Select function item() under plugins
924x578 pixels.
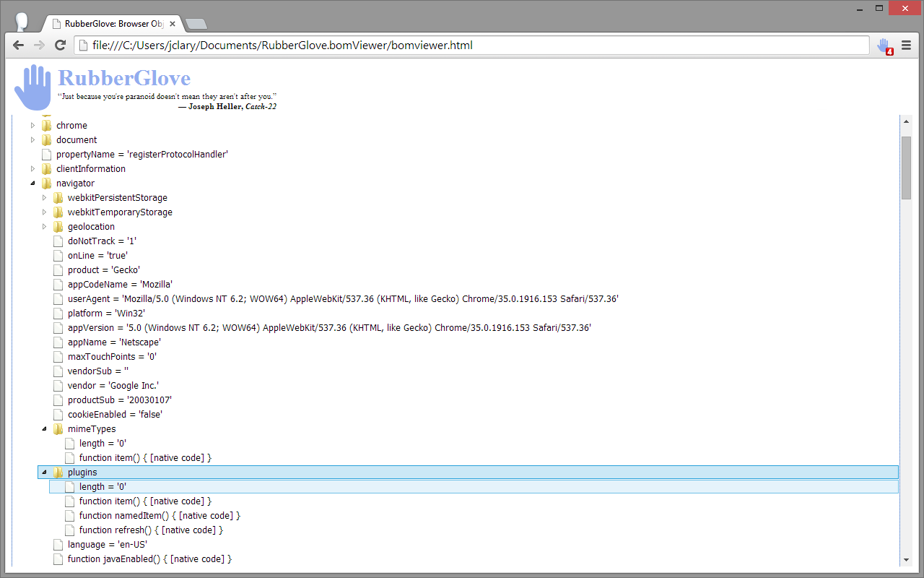[x=145, y=501]
